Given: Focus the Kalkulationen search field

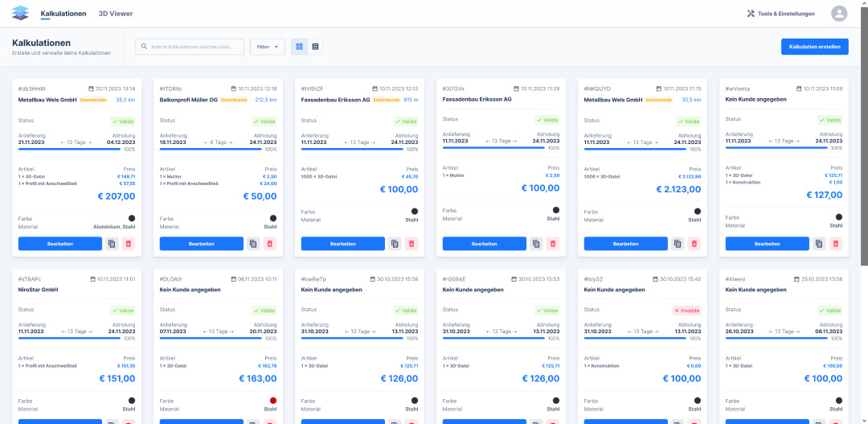Looking at the screenshot, I should tap(190, 47).
